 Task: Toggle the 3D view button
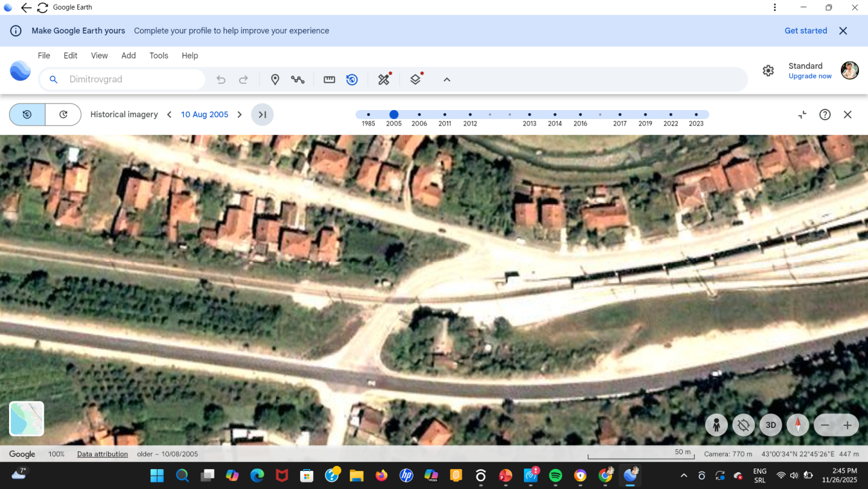pos(770,425)
